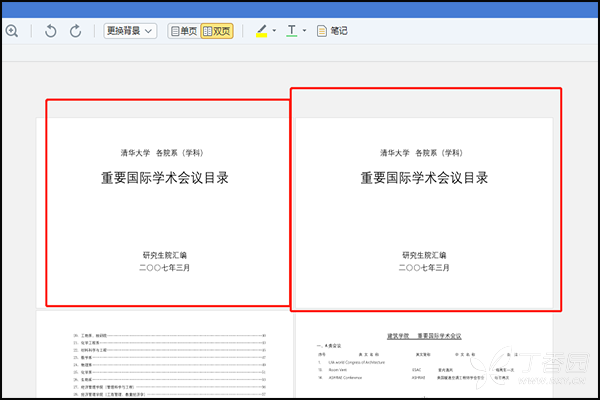Screen dimensions: 600x400
Task: Enable 双页 double page view
Action: pyautogui.click(x=217, y=31)
